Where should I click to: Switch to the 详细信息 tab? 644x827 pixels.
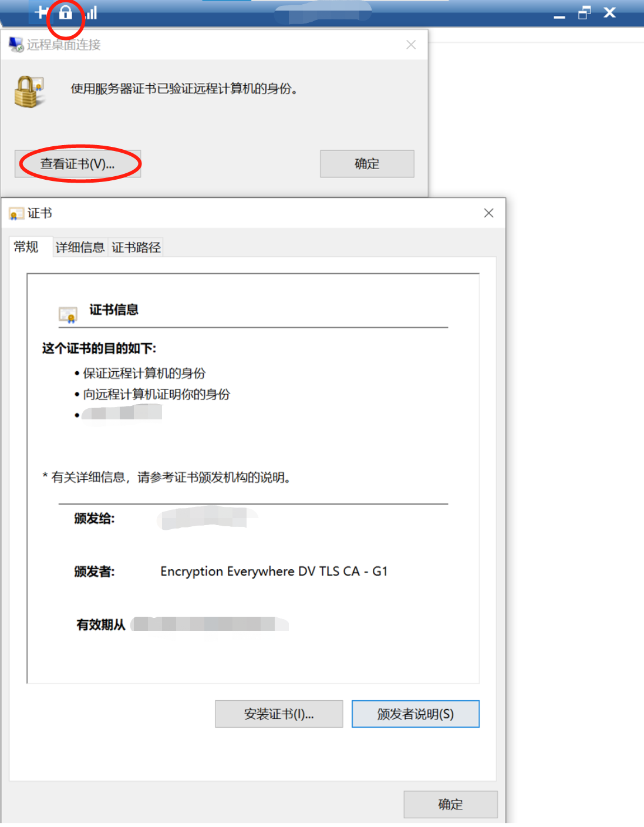tap(80, 247)
